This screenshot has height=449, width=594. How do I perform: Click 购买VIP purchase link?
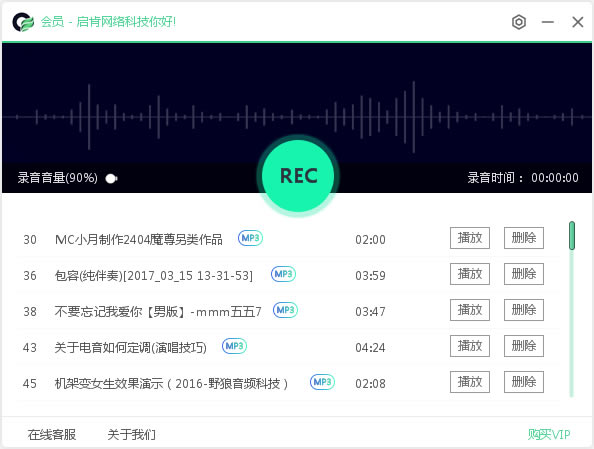[549, 435]
